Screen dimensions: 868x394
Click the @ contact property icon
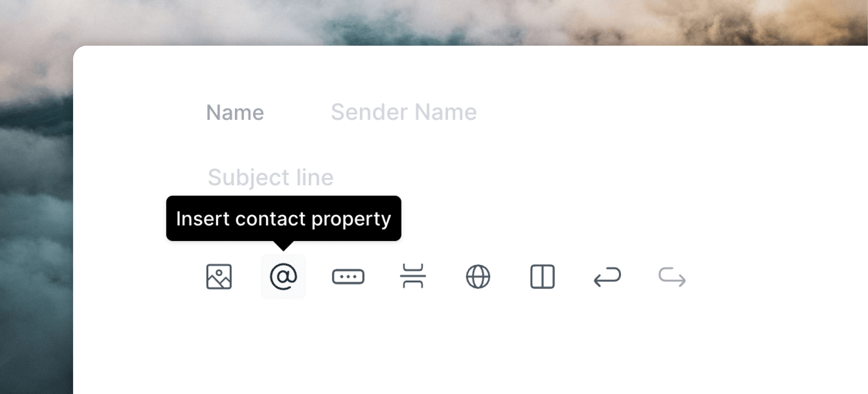[x=283, y=276]
